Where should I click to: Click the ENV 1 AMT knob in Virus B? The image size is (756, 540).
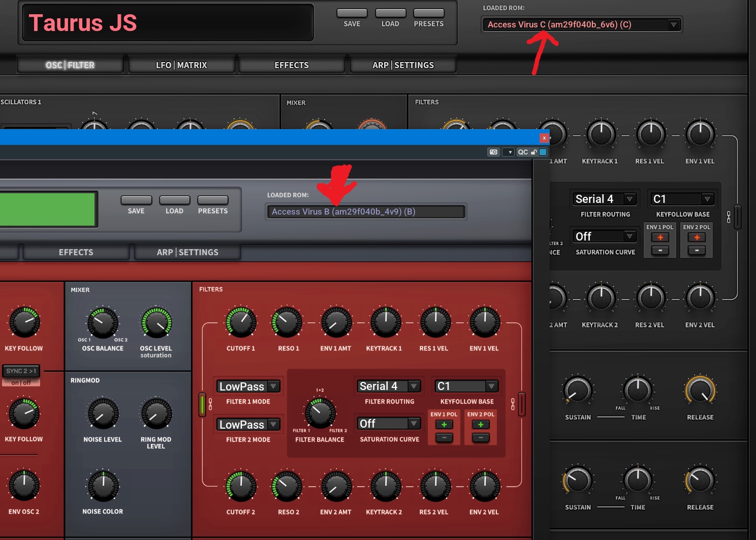click(336, 322)
